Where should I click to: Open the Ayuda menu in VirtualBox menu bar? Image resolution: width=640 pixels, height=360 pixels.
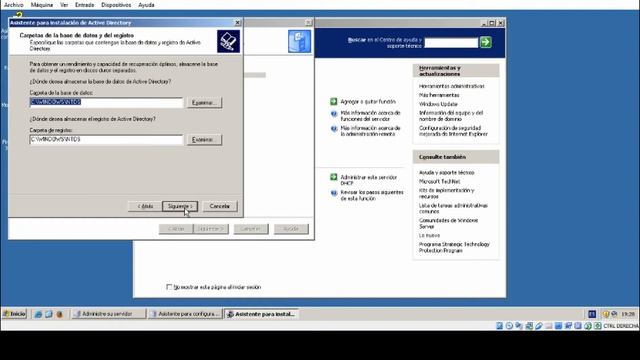(146, 5)
